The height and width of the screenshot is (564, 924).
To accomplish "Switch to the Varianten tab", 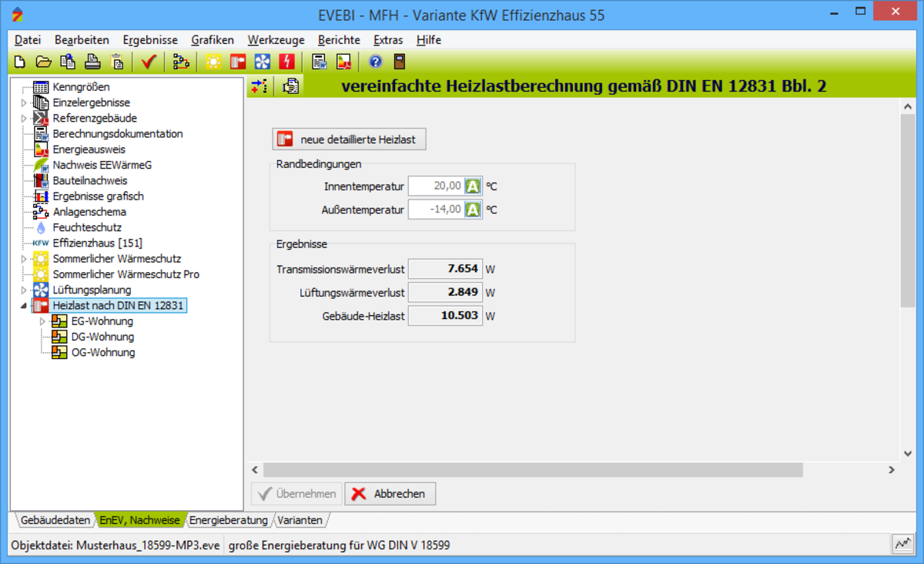I will pyautogui.click(x=301, y=520).
